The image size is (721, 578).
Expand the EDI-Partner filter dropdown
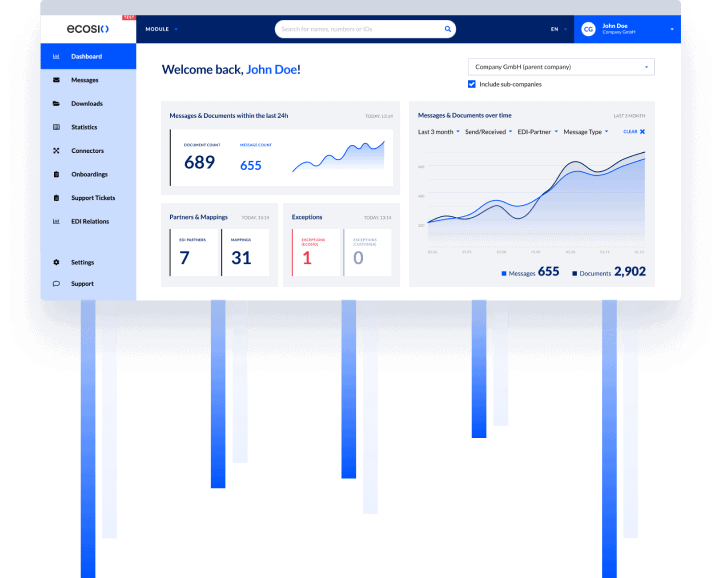point(537,132)
